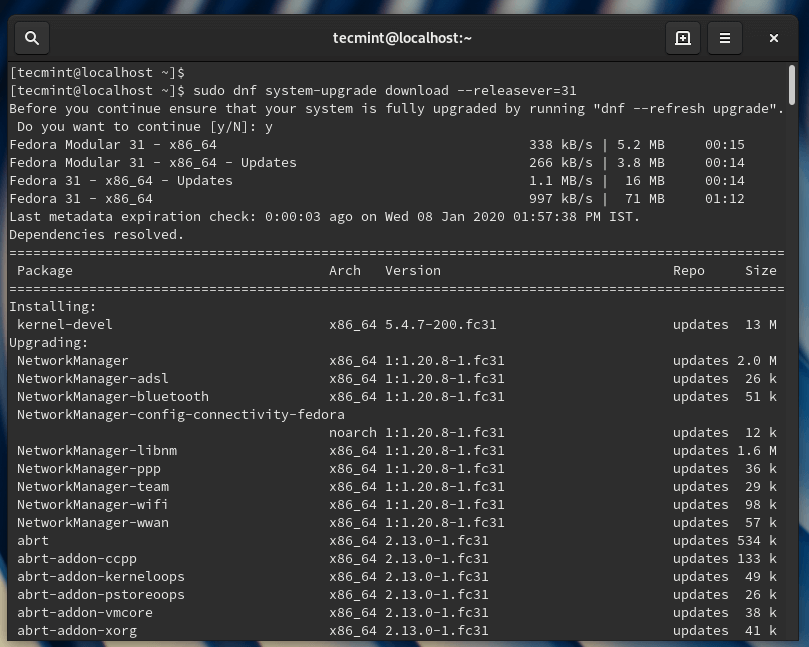Click the sudo dnf system-upgrade command line
The width and height of the screenshot is (809, 647).
coord(293,91)
